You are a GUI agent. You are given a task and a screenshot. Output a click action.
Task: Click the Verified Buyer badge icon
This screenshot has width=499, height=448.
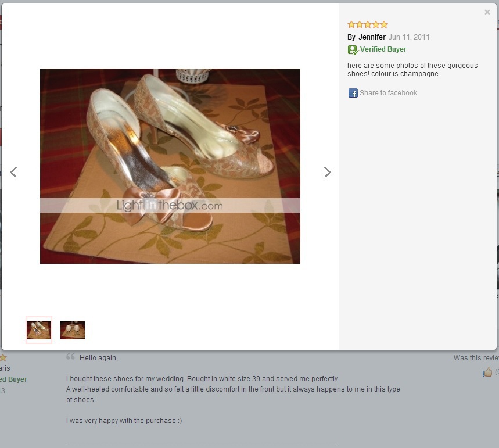pos(353,49)
